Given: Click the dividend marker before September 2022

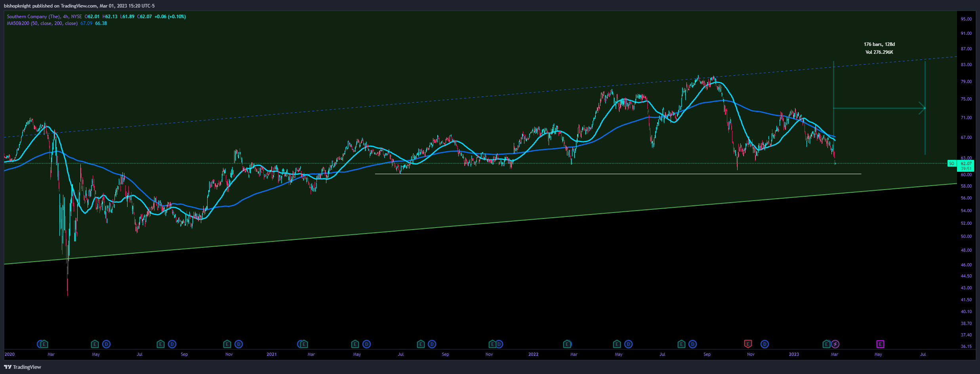Looking at the screenshot, I should [x=693, y=344].
